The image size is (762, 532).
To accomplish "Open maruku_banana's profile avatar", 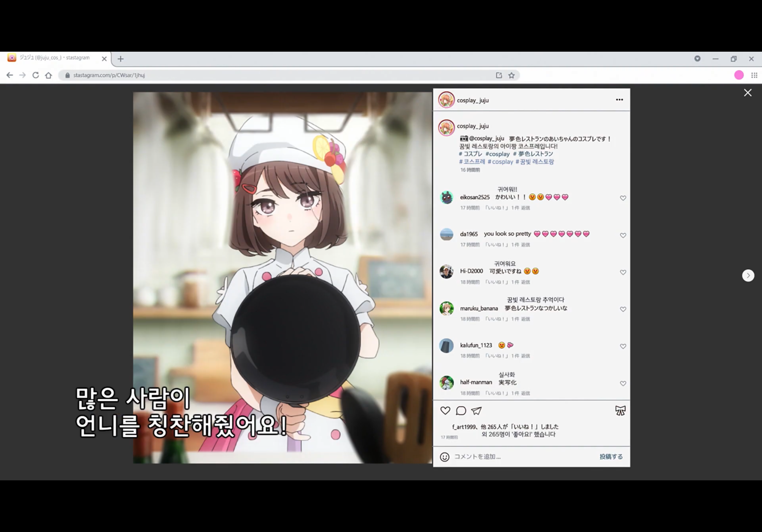I will (446, 308).
